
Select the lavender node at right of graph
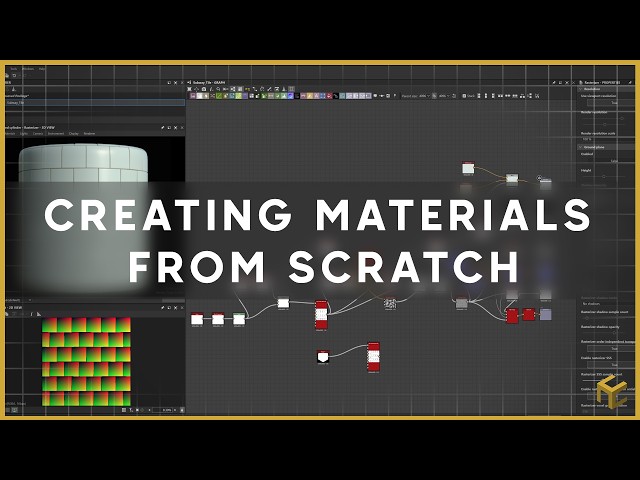(545, 314)
